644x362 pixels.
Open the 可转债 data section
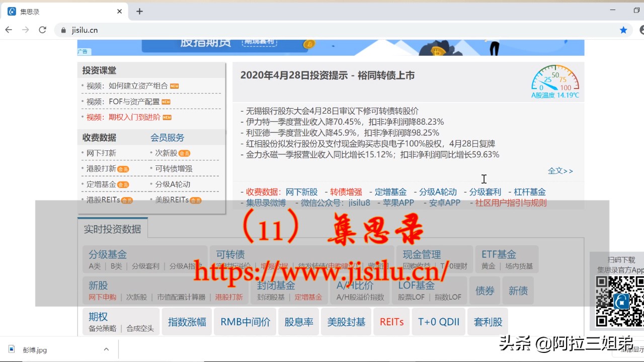[x=230, y=254]
